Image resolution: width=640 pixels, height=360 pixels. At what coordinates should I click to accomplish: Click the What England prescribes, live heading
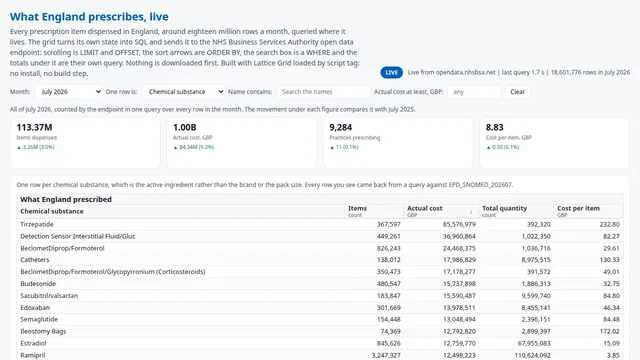(89, 17)
